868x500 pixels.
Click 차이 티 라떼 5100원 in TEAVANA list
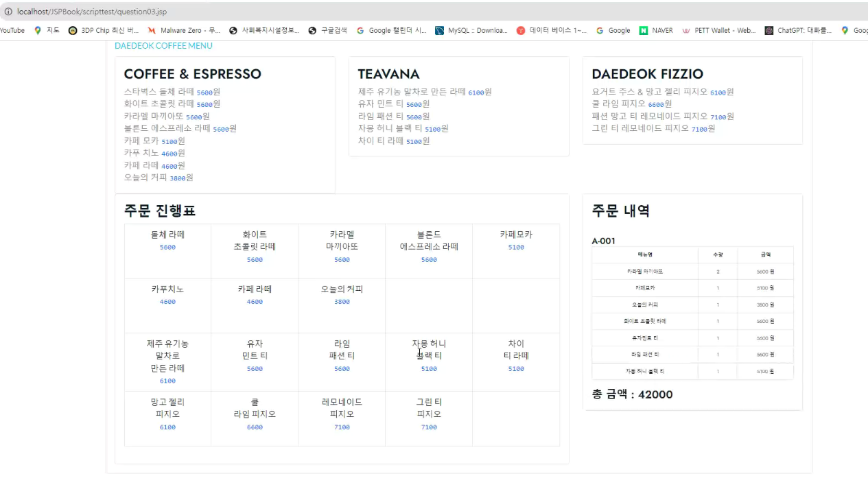click(394, 141)
